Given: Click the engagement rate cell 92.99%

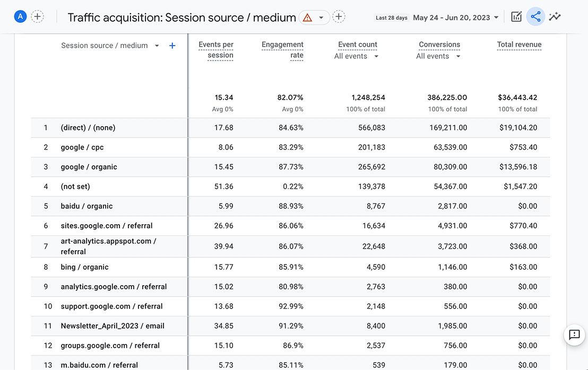Looking at the screenshot, I should point(291,306).
